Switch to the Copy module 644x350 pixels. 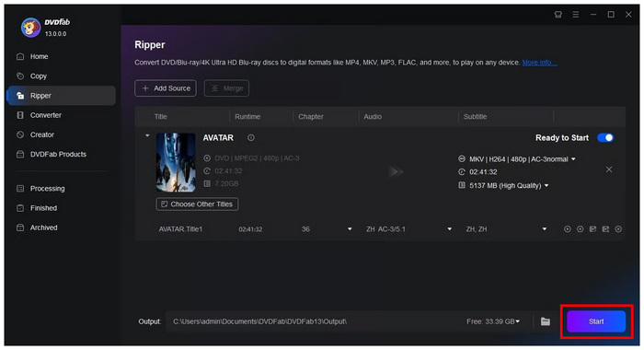click(38, 76)
